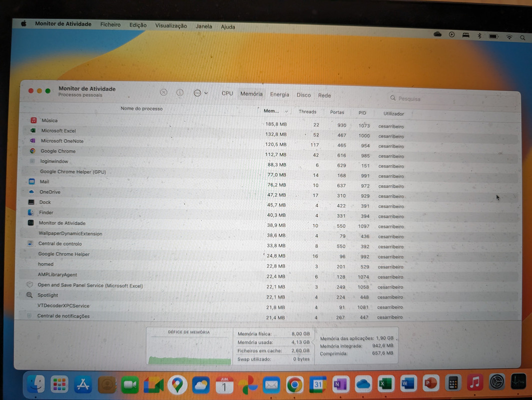Open the Ajuda menu

point(228,27)
